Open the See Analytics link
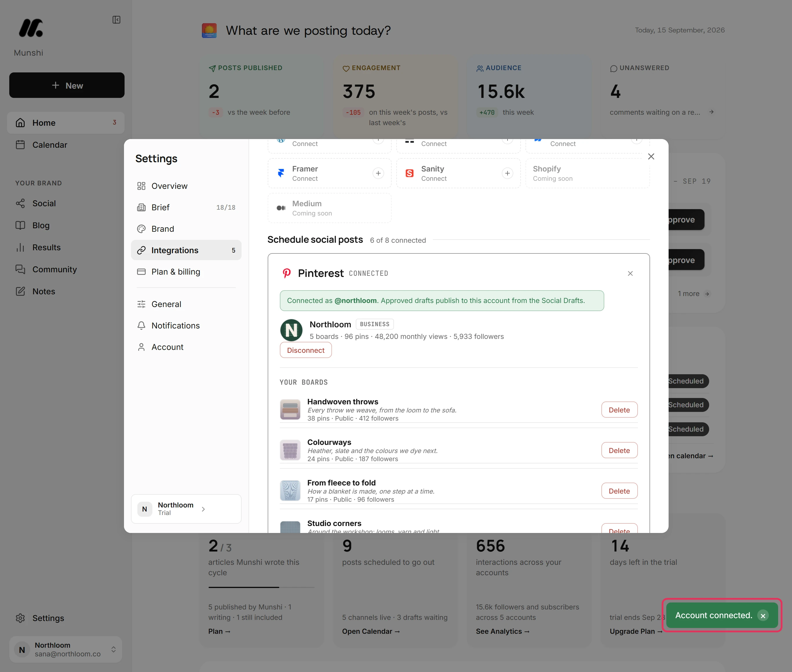The height and width of the screenshot is (672, 792). click(503, 631)
